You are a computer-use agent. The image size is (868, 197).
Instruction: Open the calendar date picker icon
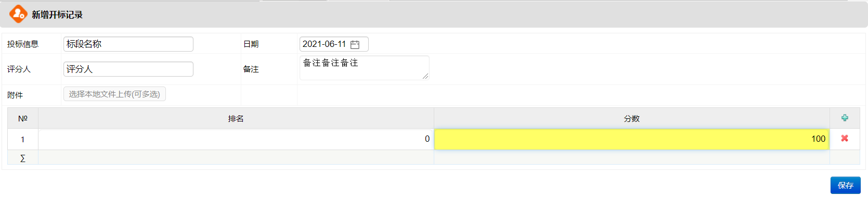[355, 44]
